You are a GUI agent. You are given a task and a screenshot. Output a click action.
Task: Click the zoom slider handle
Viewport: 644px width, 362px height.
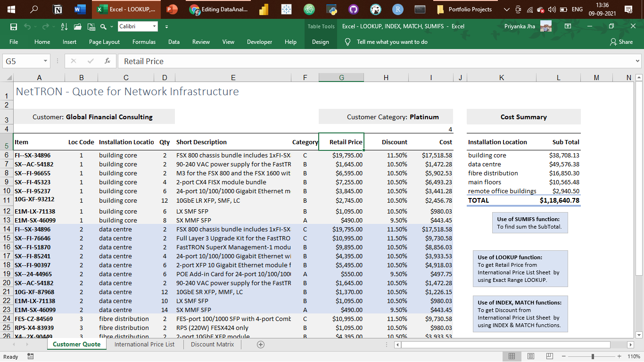click(593, 356)
